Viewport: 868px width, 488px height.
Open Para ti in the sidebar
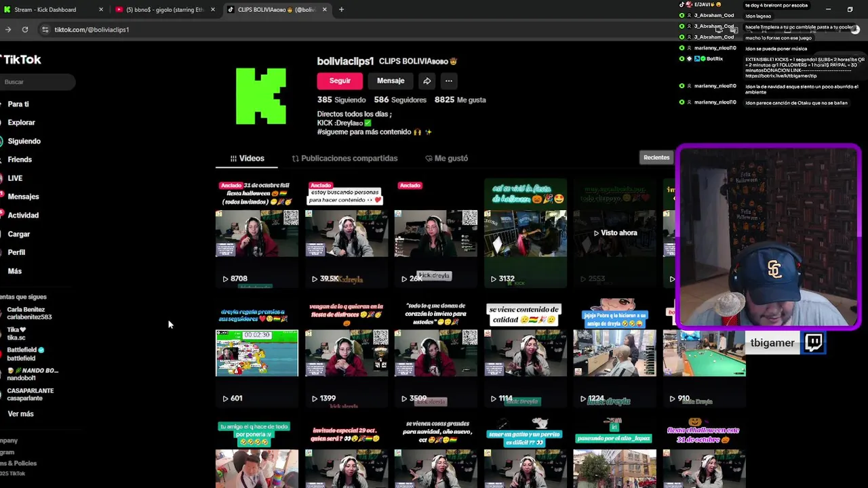click(18, 104)
